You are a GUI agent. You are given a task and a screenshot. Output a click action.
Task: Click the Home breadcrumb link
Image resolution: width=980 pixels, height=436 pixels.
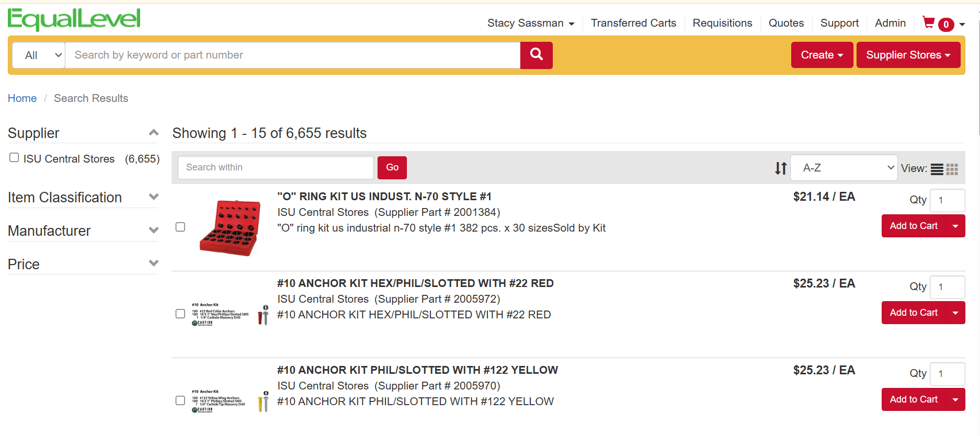tap(22, 98)
